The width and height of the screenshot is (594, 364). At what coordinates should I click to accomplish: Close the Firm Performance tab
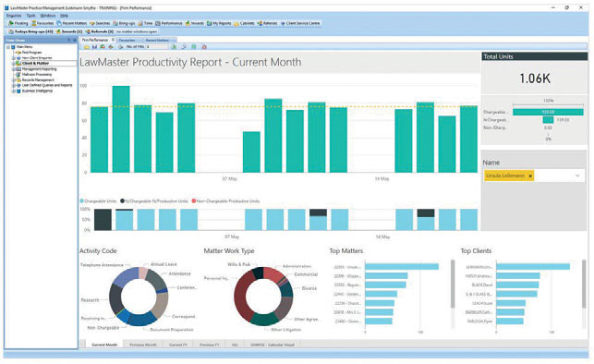point(113,40)
